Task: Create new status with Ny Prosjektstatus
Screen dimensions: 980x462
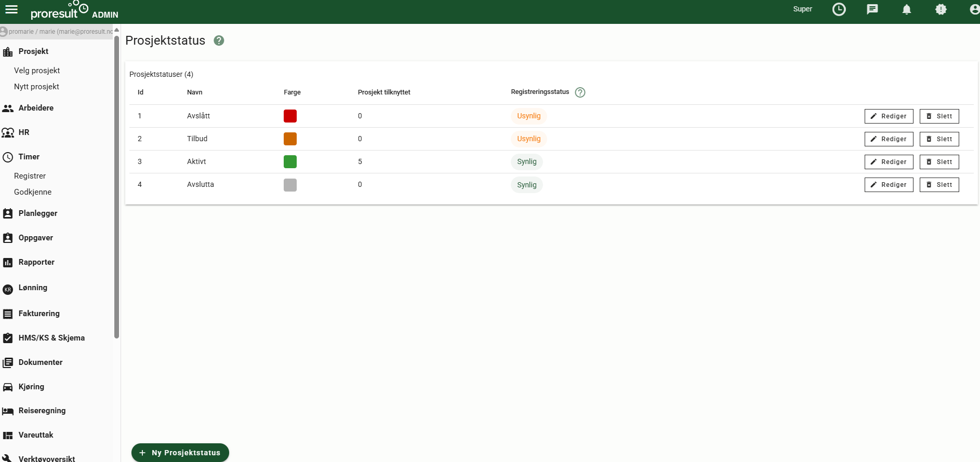Action: pos(180,453)
